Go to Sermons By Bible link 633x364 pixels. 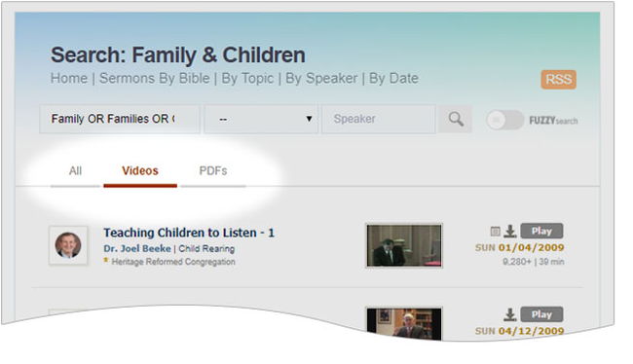[155, 78]
